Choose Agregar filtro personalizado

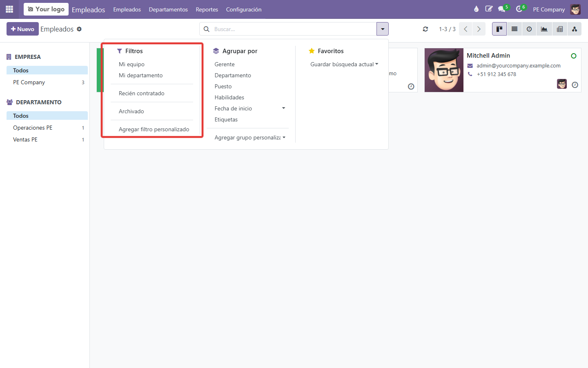click(154, 129)
